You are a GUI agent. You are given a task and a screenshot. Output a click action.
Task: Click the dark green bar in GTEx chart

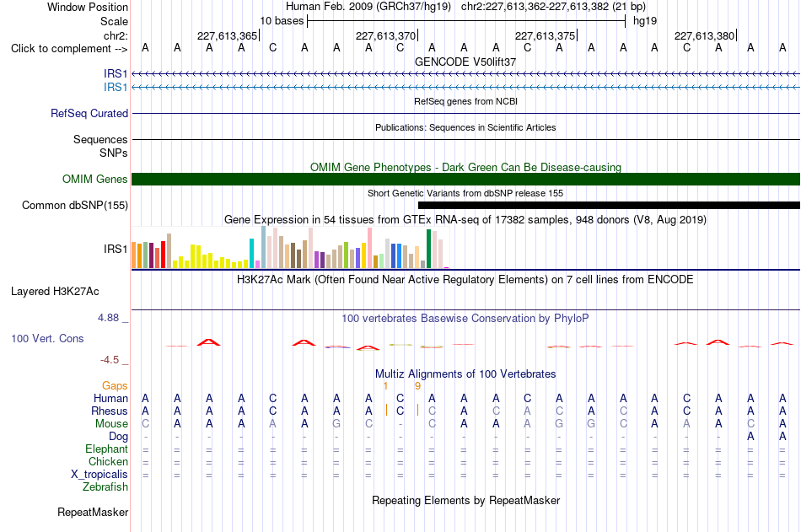(428, 249)
